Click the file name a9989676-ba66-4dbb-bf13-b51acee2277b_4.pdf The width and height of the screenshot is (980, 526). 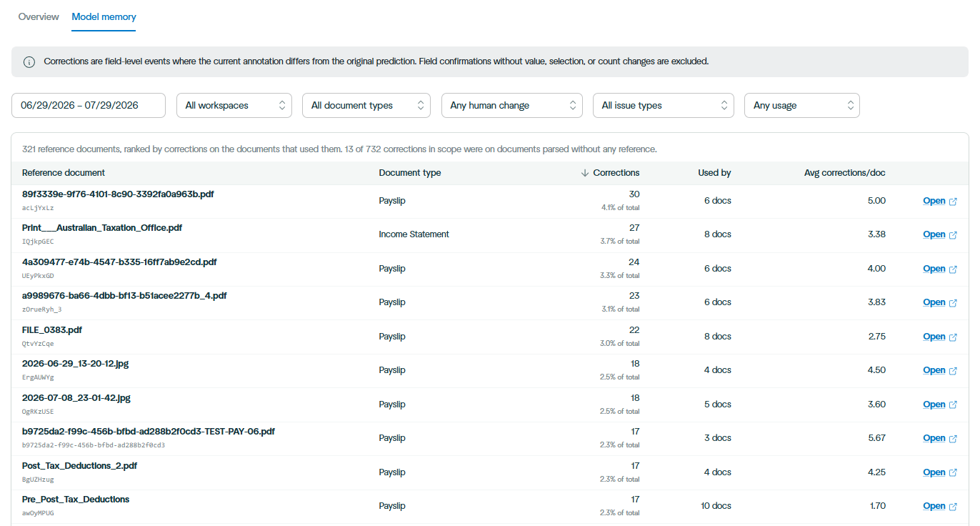tap(124, 296)
